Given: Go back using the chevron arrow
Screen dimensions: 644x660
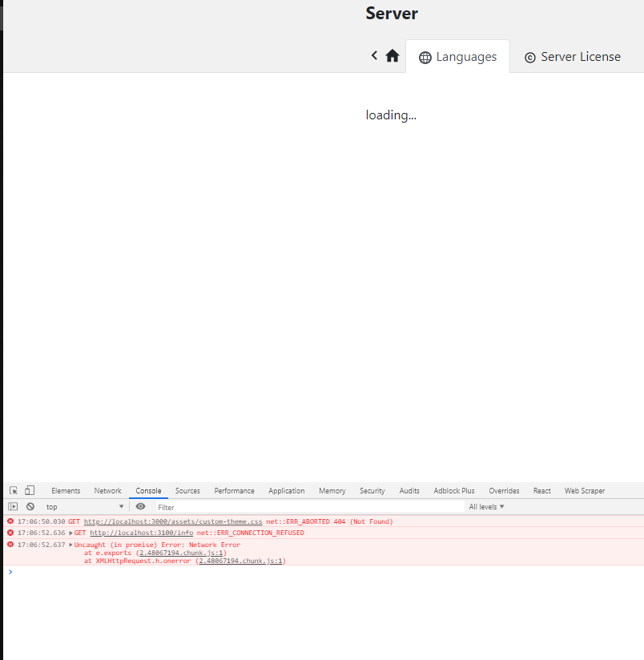Looking at the screenshot, I should click(373, 55).
